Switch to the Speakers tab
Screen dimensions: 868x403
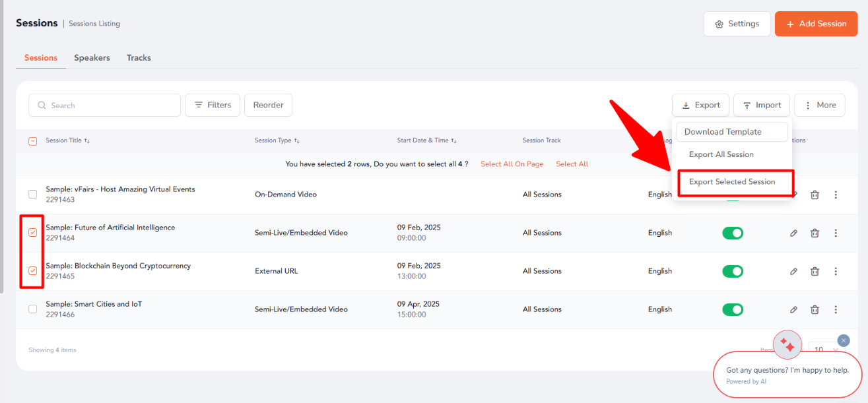92,58
